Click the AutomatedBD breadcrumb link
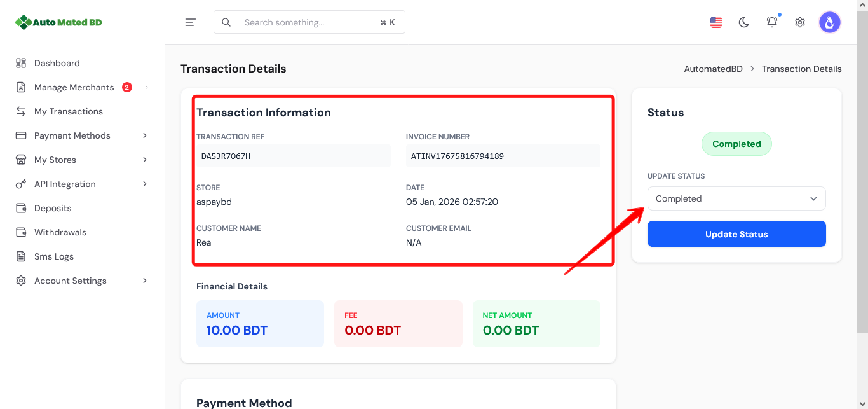Screen dimensions: 868x409 pyautogui.click(x=714, y=68)
